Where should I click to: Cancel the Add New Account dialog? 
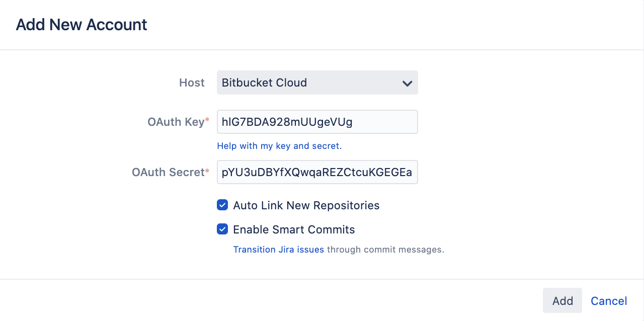[x=609, y=301]
